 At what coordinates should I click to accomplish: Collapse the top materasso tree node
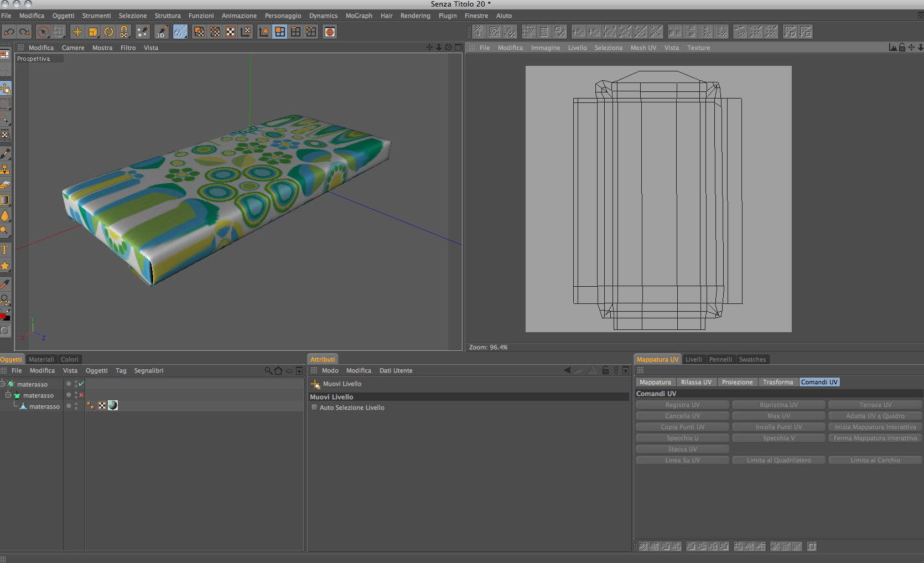[3, 384]
